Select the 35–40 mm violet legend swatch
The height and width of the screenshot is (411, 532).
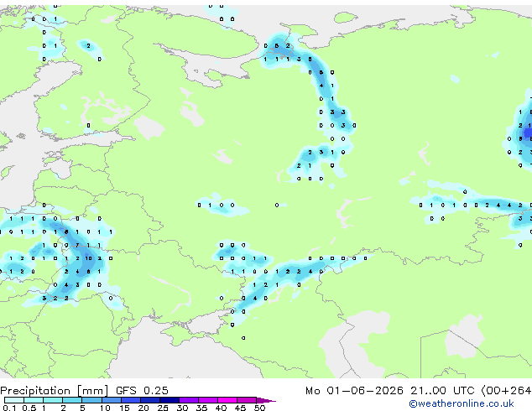[208, 400]
